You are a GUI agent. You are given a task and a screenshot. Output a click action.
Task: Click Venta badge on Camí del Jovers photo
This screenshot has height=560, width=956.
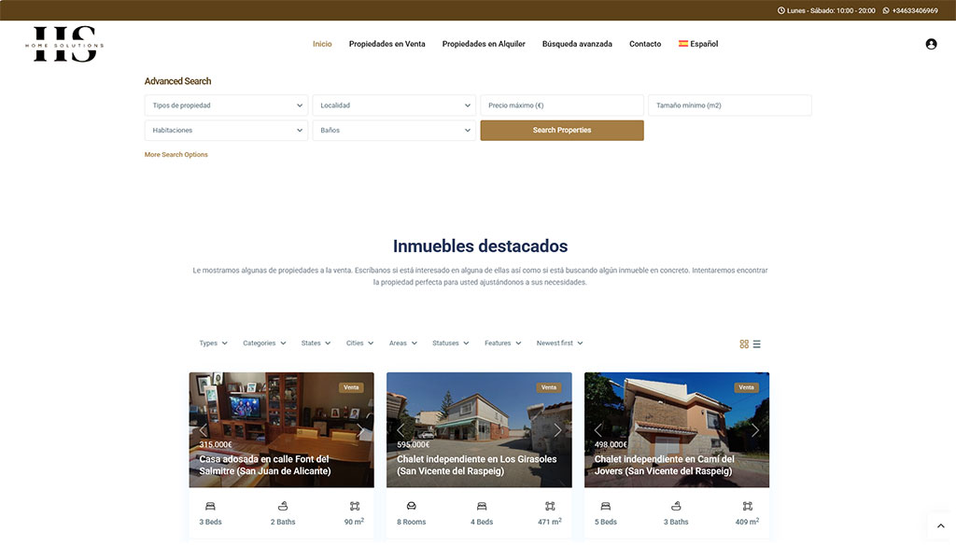coord(746,387)
